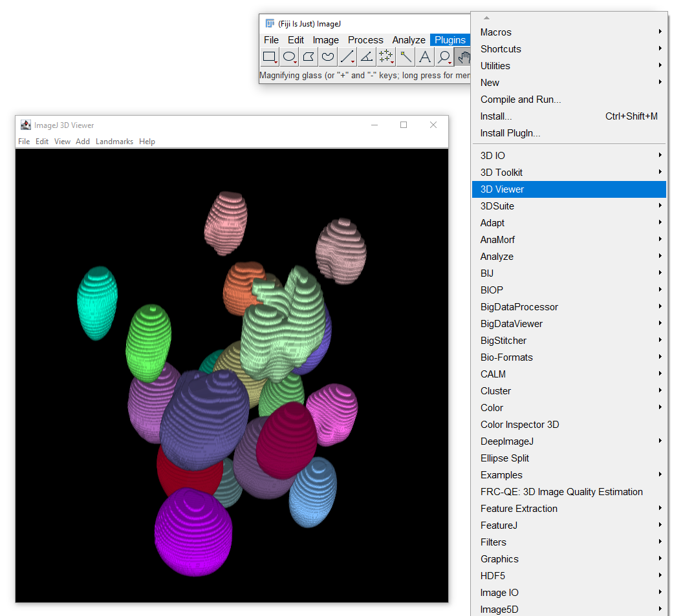Select the Freehand selection tool

pyautogui.click(x=327, y=57)
